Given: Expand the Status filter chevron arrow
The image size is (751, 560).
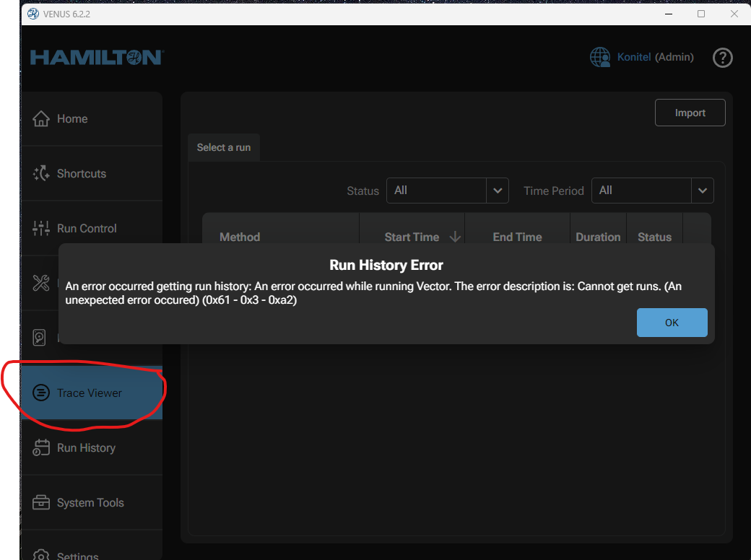Looking at the screenshot, I should (498, 191).
